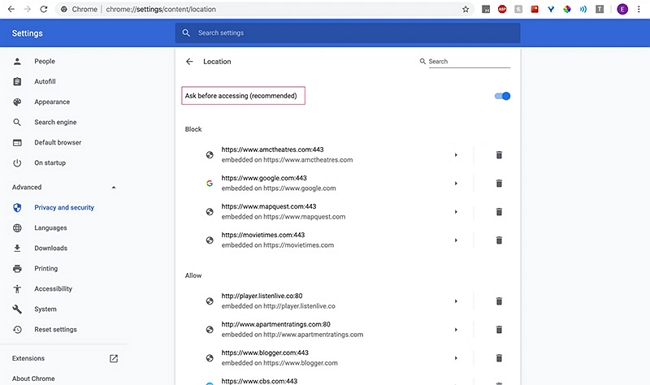
Task: Return from Location using the back arrow
Action: tap(189, 61)
